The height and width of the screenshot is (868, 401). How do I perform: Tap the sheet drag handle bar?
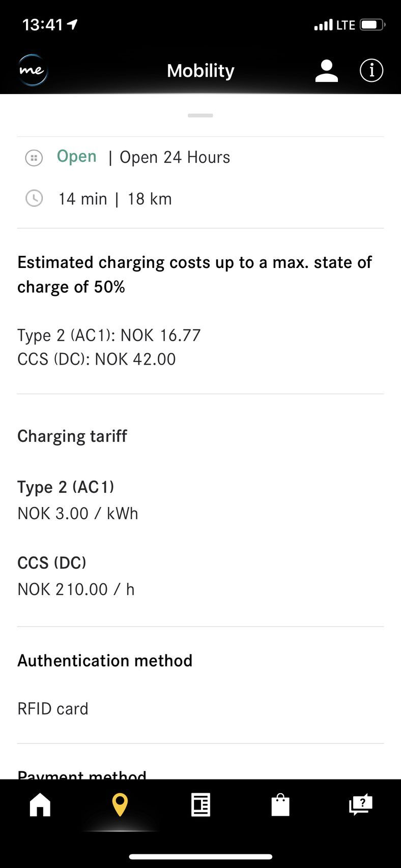tap(200, 115)
